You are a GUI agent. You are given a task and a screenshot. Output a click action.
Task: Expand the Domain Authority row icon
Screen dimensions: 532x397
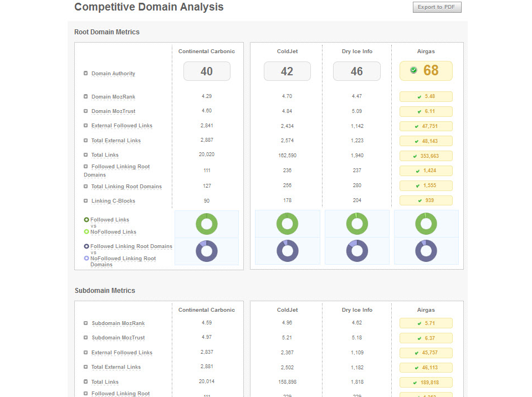point(85,73)
